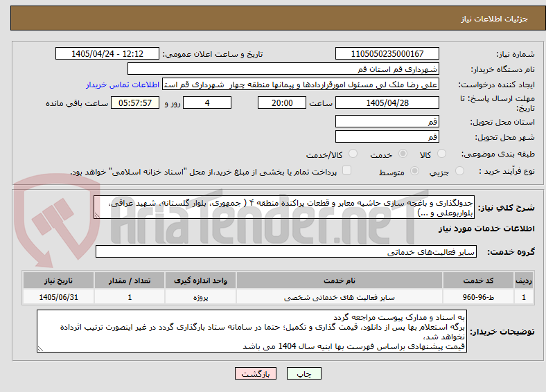Click the اطلاعات خدمات مورد نیاز section heading
Screen dimensions: 546x392
(486, 229)
